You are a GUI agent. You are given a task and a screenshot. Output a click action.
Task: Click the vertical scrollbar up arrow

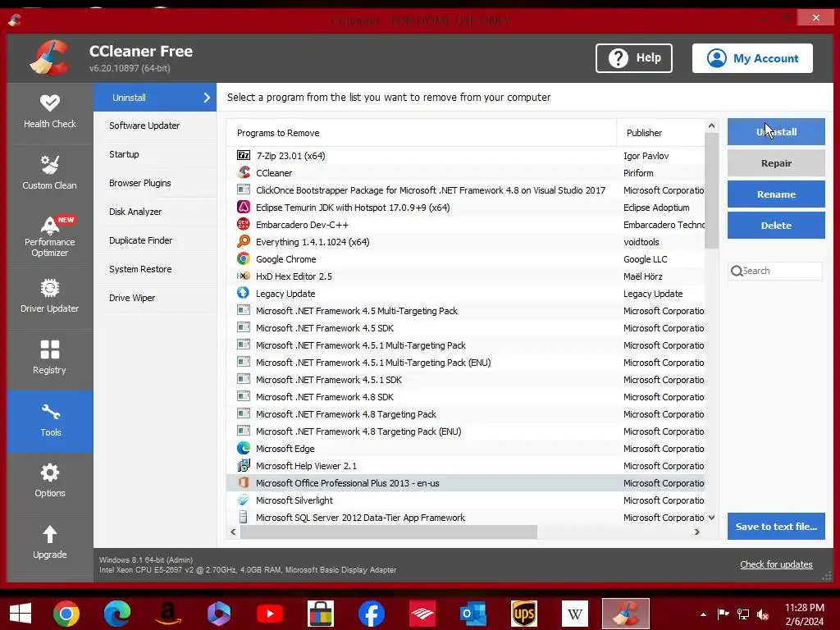[711, 126]
